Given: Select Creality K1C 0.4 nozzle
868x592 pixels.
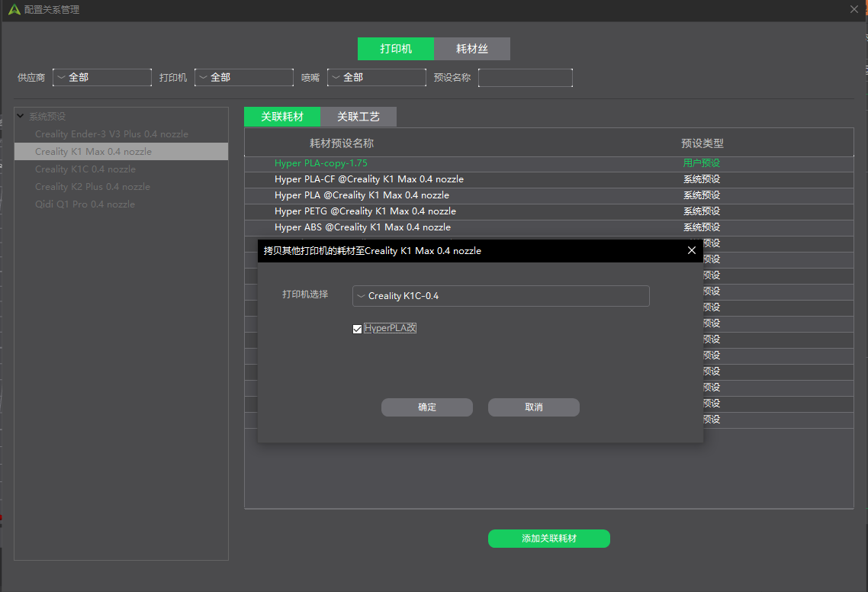Looking at the screenshot, I should [x=121, y=169].
